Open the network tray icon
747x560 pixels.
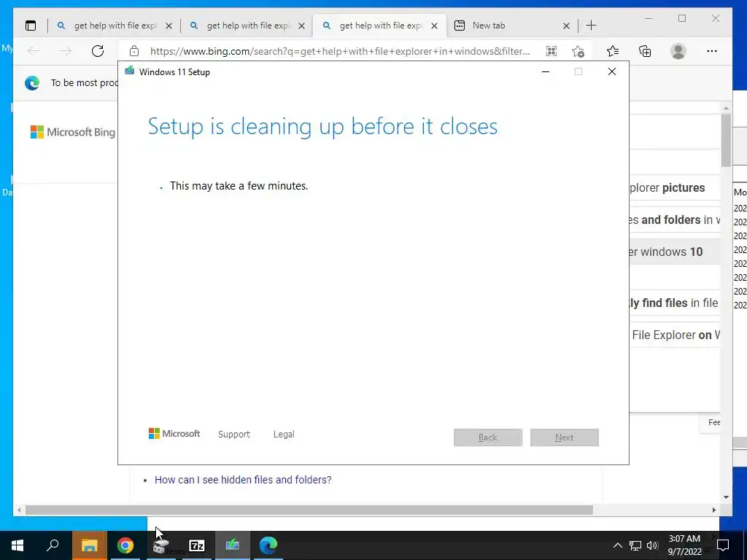point(635,545)
